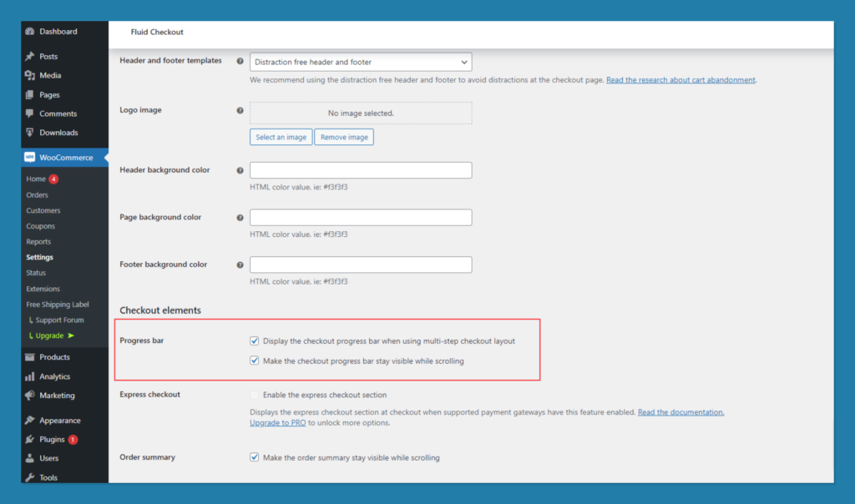
Task: Open Extensions under WooCommerce
Action: tap(43, 289)
